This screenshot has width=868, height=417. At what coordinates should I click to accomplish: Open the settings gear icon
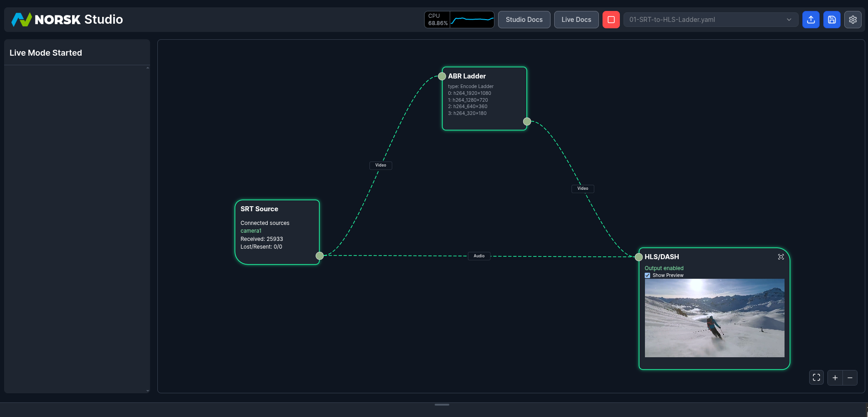pyautogui.click(x=852, y=20)
